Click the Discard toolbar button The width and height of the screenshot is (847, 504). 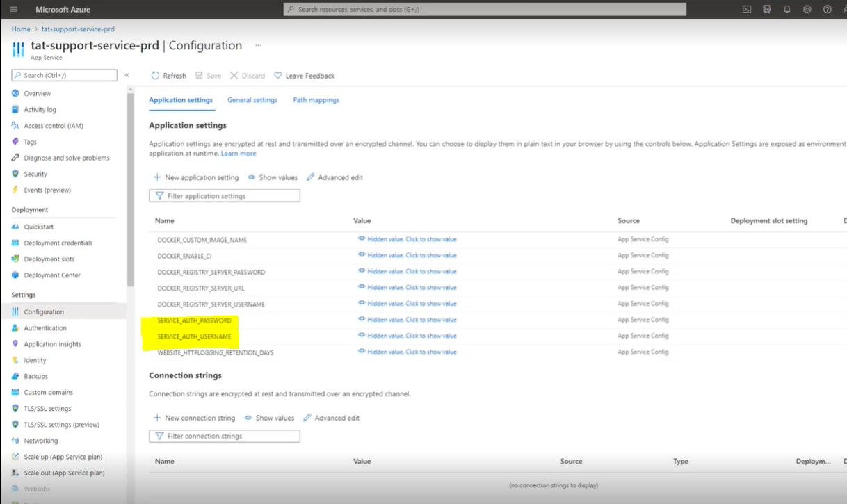pyautogui.click(x=248, y=76)
